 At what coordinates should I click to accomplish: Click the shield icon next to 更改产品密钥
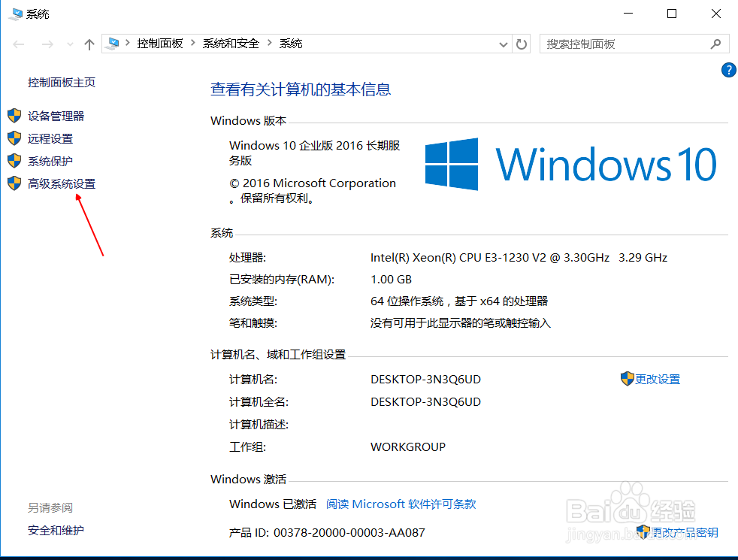(644, 531)
